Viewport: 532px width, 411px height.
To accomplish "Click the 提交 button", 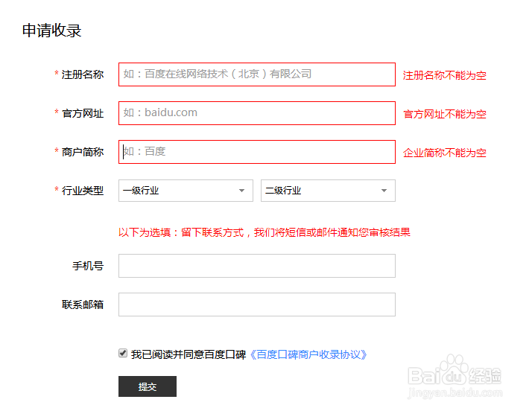I will 148,386.
